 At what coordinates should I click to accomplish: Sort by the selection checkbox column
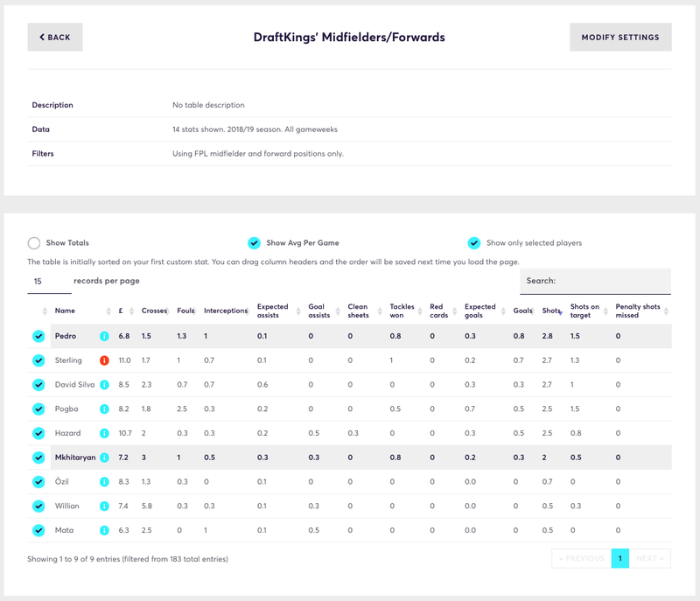coord(45,311)
